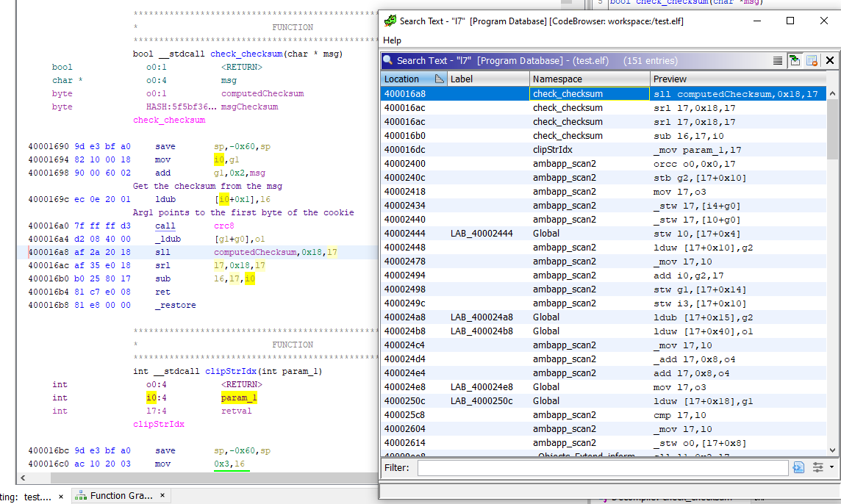Toggle navigation on incoming location changes icon
Image resolution: width=841 pixels, height=504 pixels.
[795, 60]
